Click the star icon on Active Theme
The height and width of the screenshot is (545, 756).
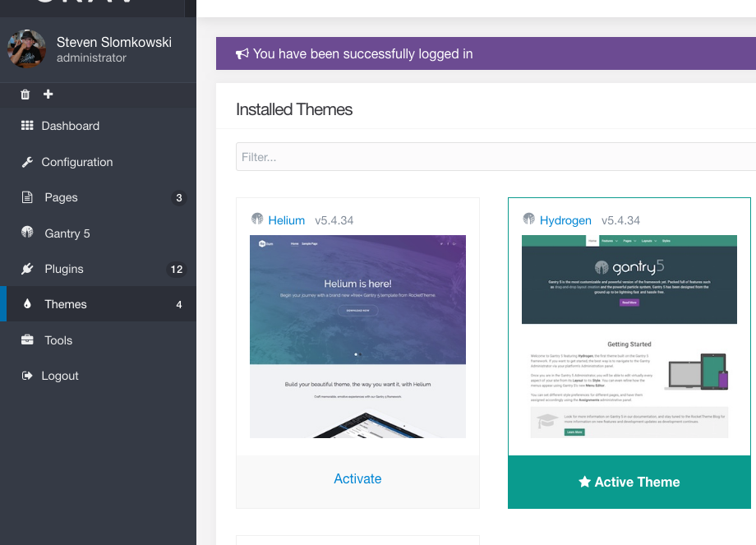tap(584, 482)
